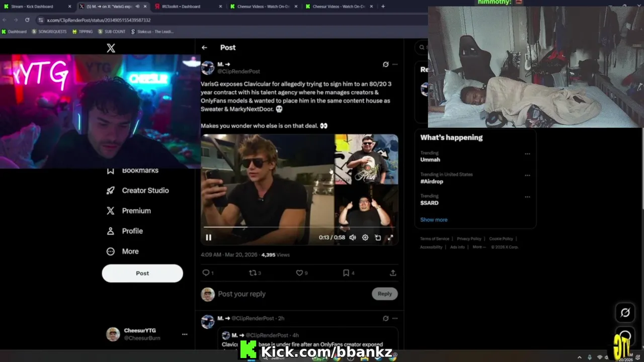This screenshot has width=644, height=362.
Task: Open the #Airdrop trending topic
Action: coord(432,181)
